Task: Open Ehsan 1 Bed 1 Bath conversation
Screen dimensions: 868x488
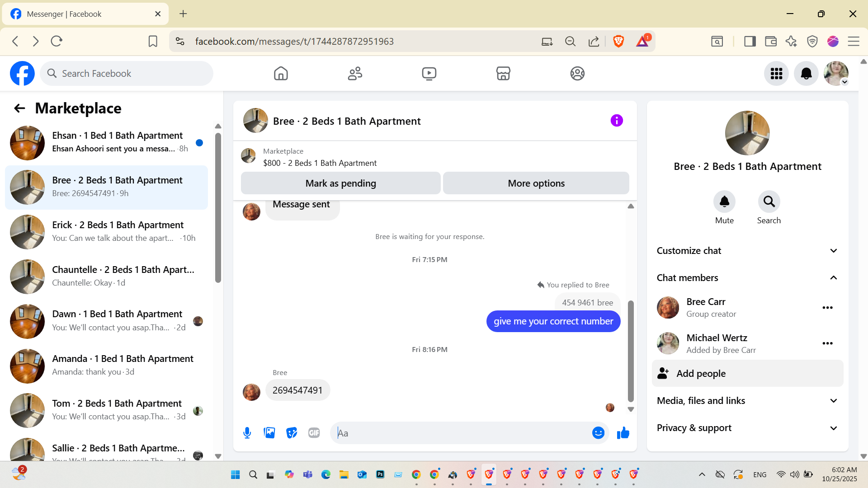Action: coord(107,143)
